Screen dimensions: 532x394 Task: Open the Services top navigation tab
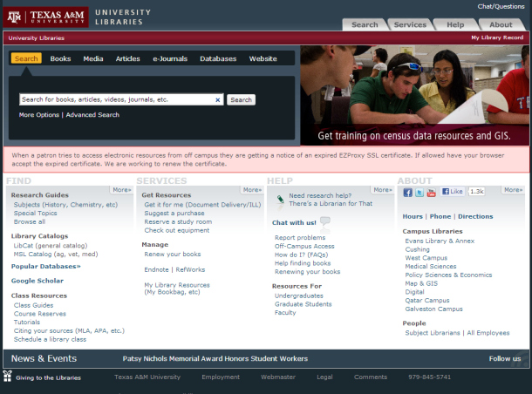click(x=410, y=24)
